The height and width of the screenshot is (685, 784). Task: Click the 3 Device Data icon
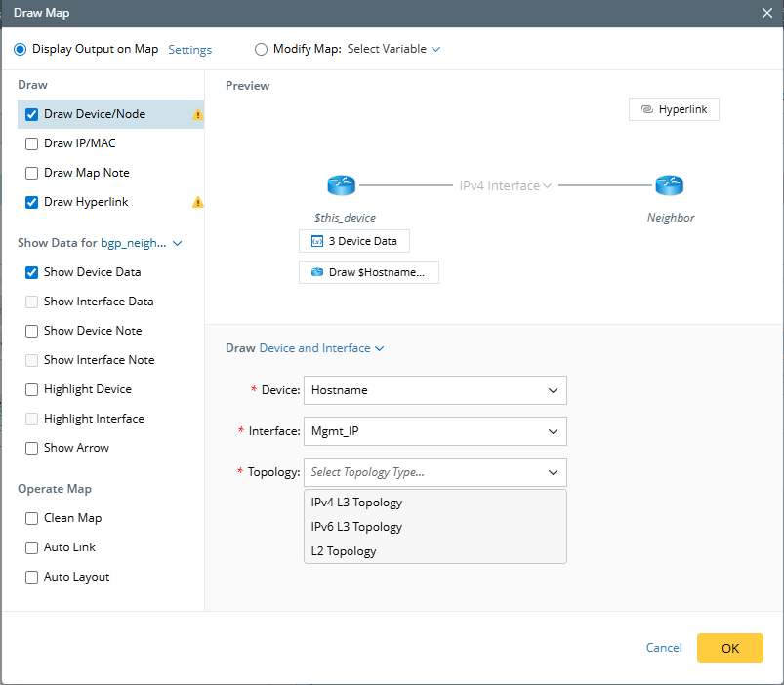(x=316, y=241)
